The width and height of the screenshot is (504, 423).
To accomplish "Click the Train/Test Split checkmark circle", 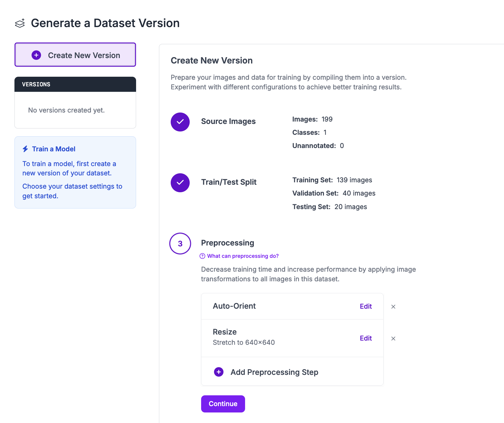I will pyautogui.click(x=180, y=183).
